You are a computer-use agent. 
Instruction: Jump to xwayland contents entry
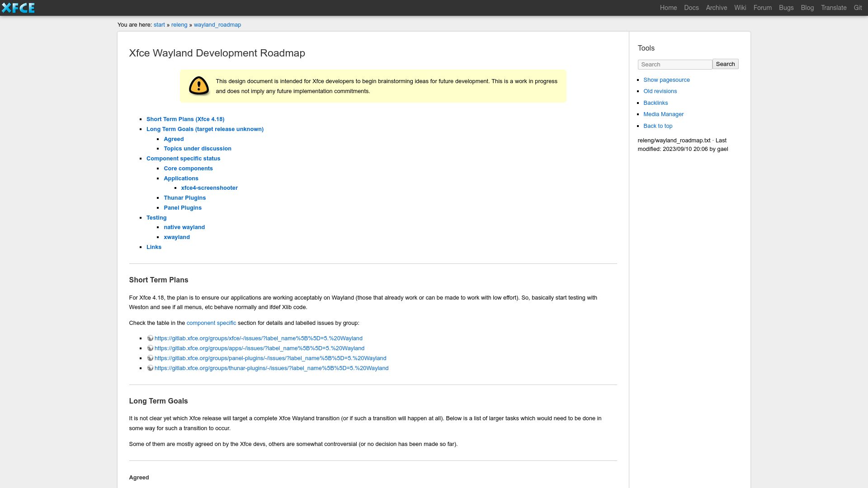(x=177, y=237)
